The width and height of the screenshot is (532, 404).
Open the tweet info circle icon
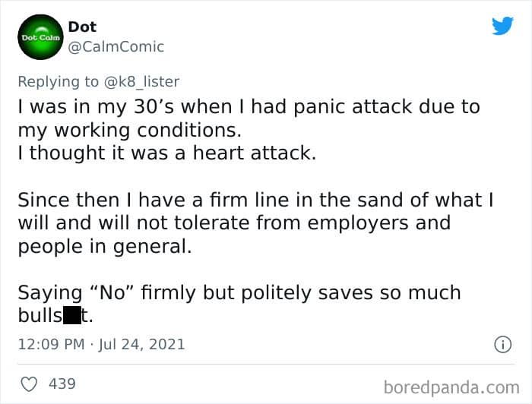click(502, 344)
